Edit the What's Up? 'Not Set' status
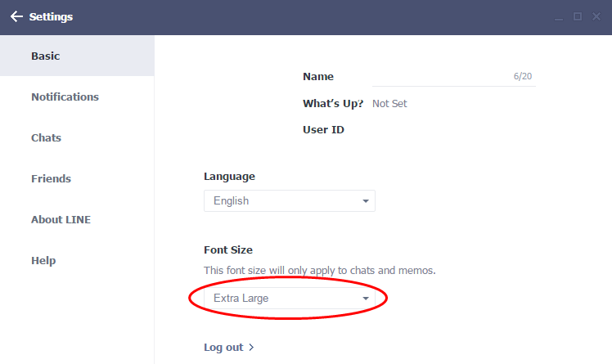 [x=389, y=104]
